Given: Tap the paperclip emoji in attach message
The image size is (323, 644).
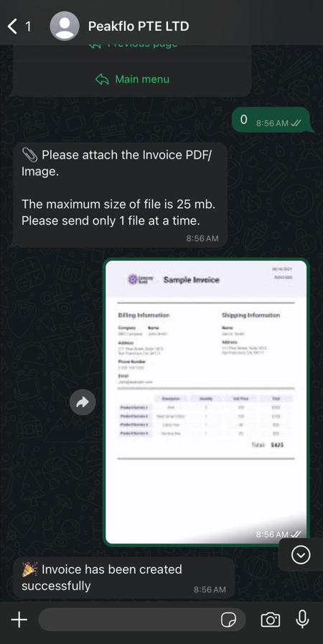Looking at the screenshot, I should 29,155.
